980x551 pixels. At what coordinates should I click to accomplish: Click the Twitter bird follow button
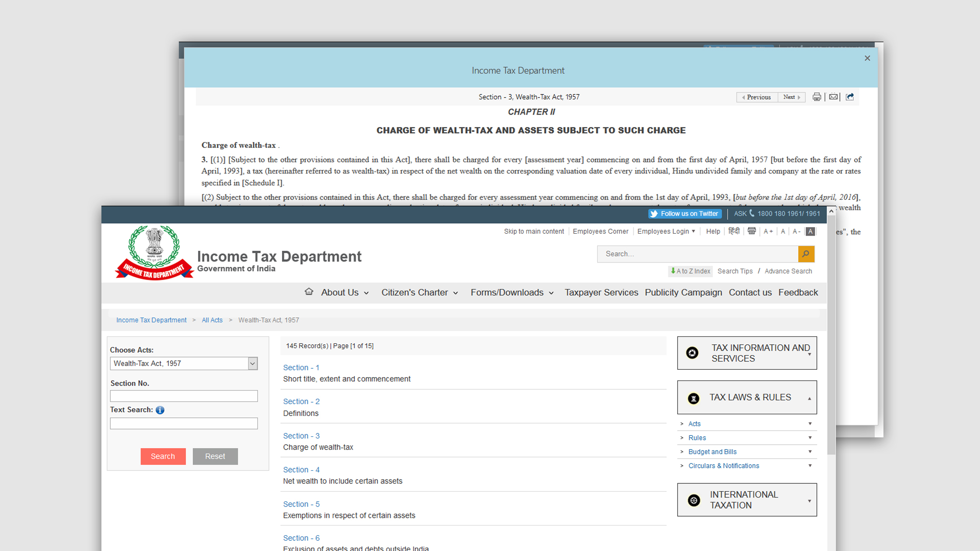(x=685, y=214)
